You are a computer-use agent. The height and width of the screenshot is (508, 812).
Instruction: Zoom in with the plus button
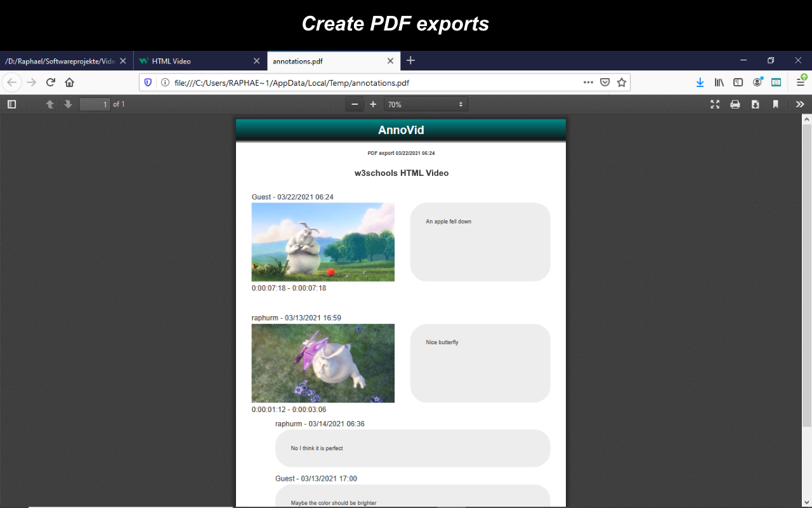(x=373, y=104)
